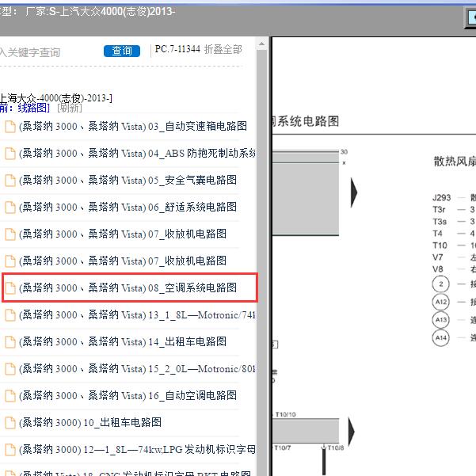Click the upper black arrow in diagram
This screenshot has width=476, height=476.
[x=354, y=192]
